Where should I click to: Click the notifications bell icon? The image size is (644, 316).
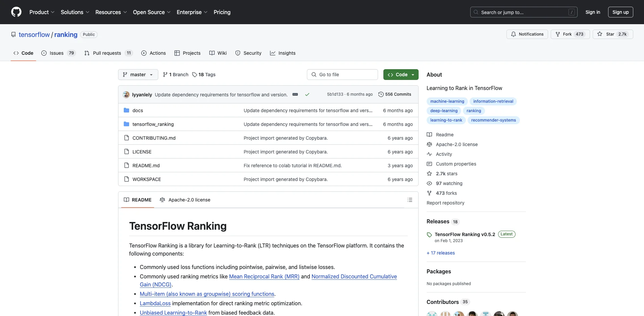[513, 34]
